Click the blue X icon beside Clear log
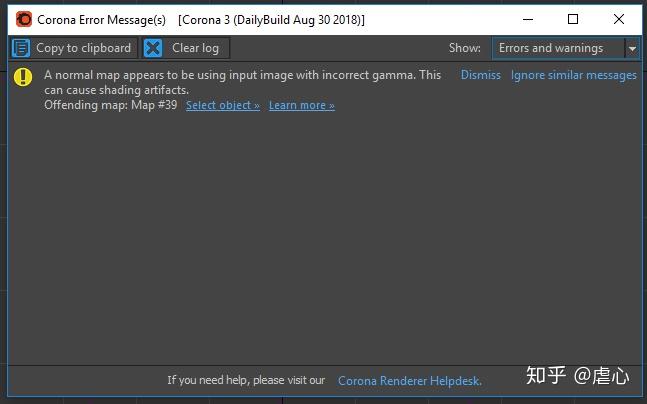 [x=153, y=48]
